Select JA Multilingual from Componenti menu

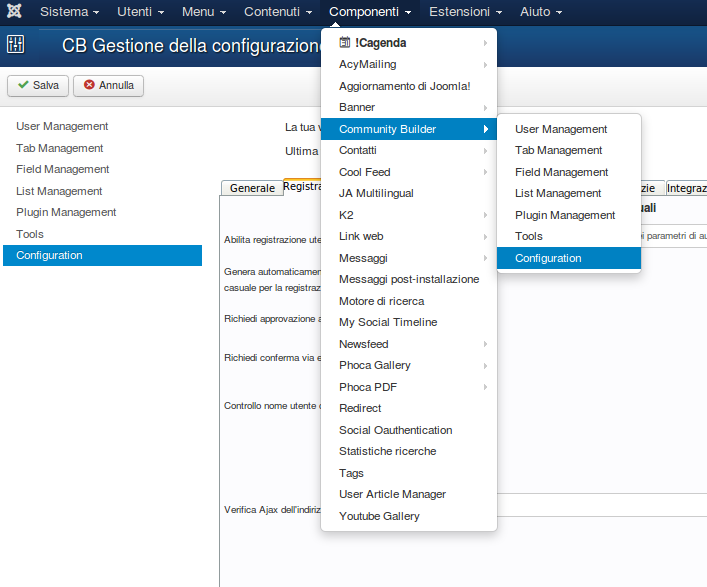pos(409,193)
